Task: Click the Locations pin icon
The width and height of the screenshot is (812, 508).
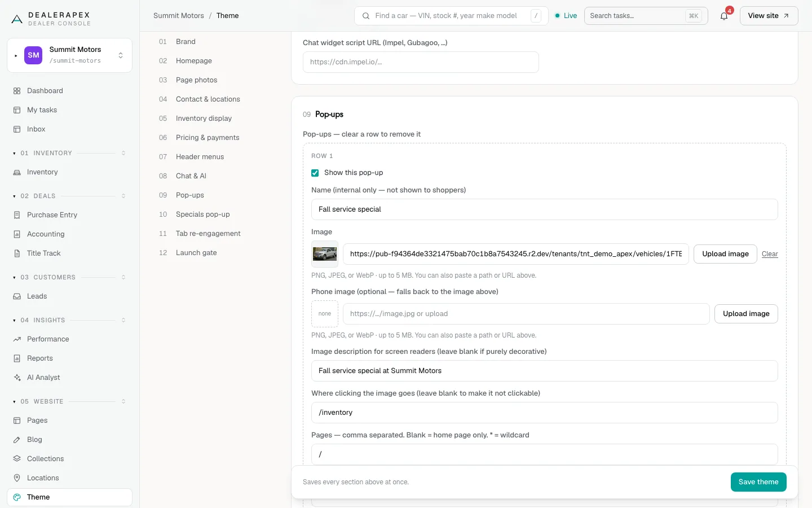Action: tap(17, 478)
